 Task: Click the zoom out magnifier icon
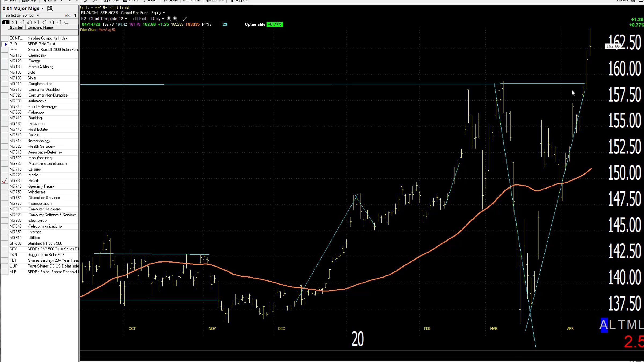(175, 19)
